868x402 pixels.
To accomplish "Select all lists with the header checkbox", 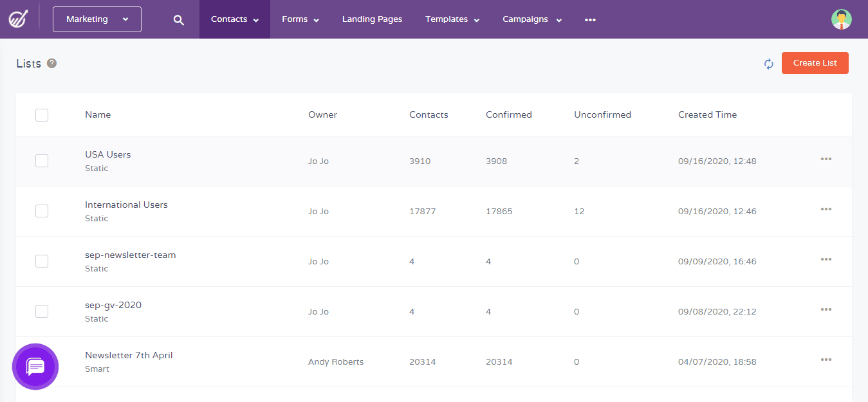I will coord(41,114).
